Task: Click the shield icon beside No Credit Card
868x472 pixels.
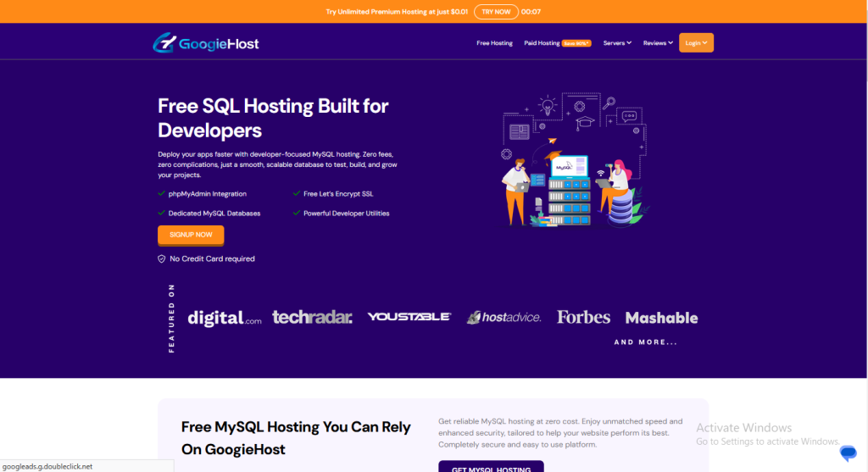Action: click(162, 258)
